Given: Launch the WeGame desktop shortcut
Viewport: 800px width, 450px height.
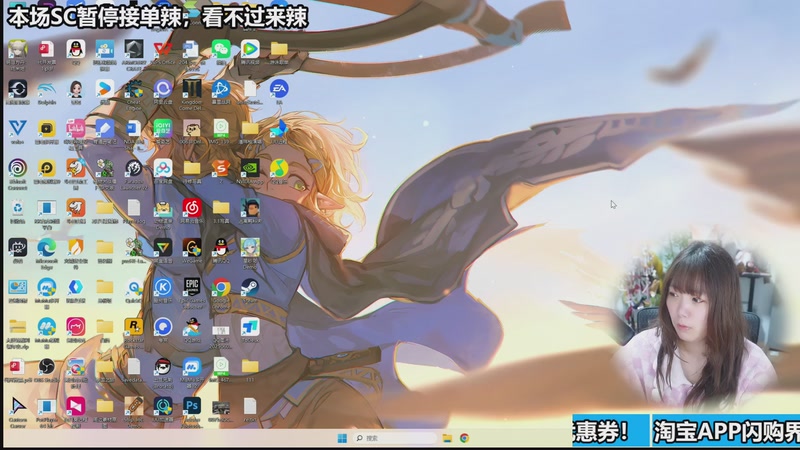Looking at the screenshot, I should pos(192,248).
